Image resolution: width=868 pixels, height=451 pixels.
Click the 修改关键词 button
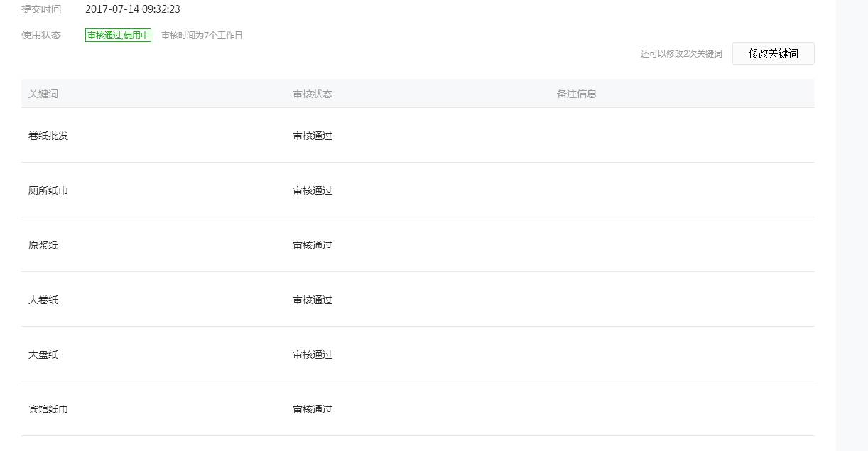(773, 53)
